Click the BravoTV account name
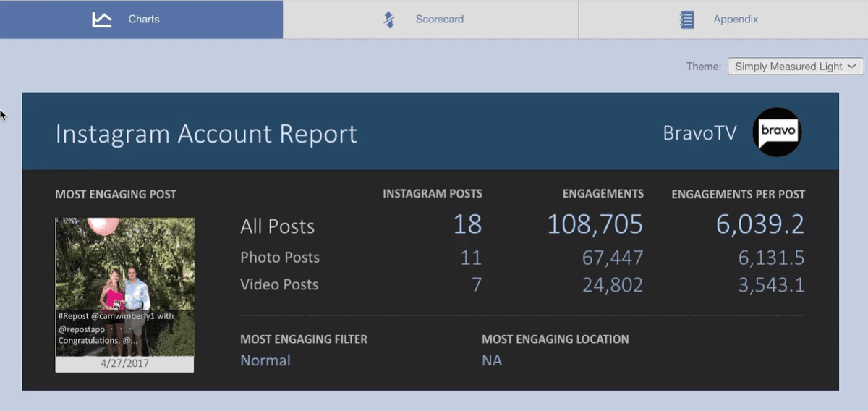 click(699, 133)
